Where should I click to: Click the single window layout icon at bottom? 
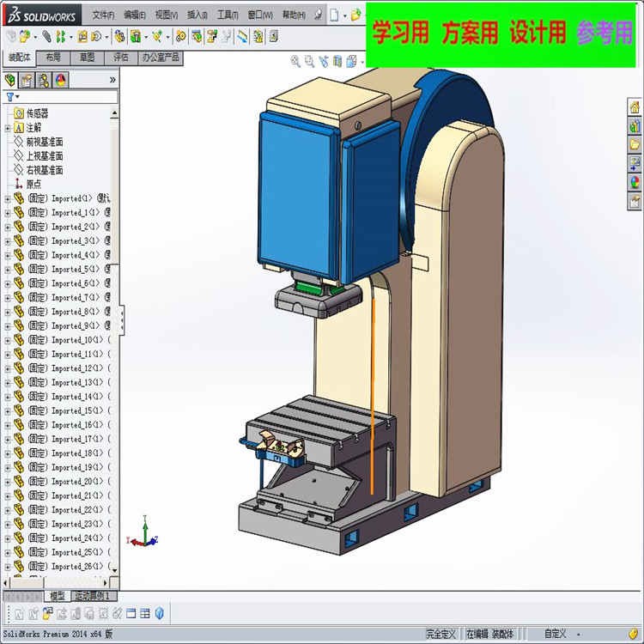pyautogui.click(x=131, y=614)
